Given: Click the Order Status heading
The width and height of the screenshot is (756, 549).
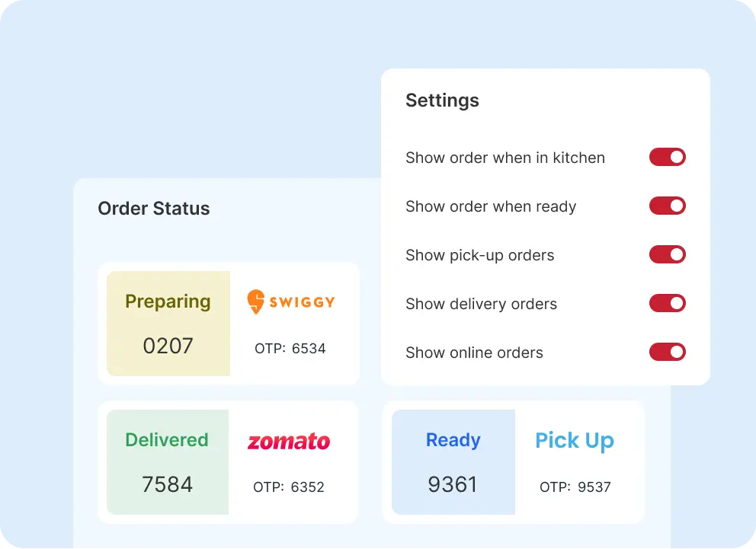Looking at the screenshot, I should pos(154,209).
